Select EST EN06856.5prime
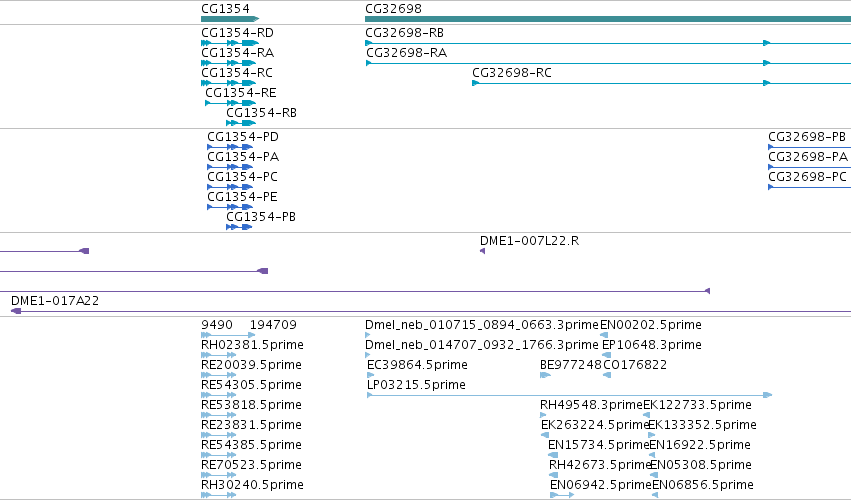Viewport: 851px width, 500px height. [703, 485]
